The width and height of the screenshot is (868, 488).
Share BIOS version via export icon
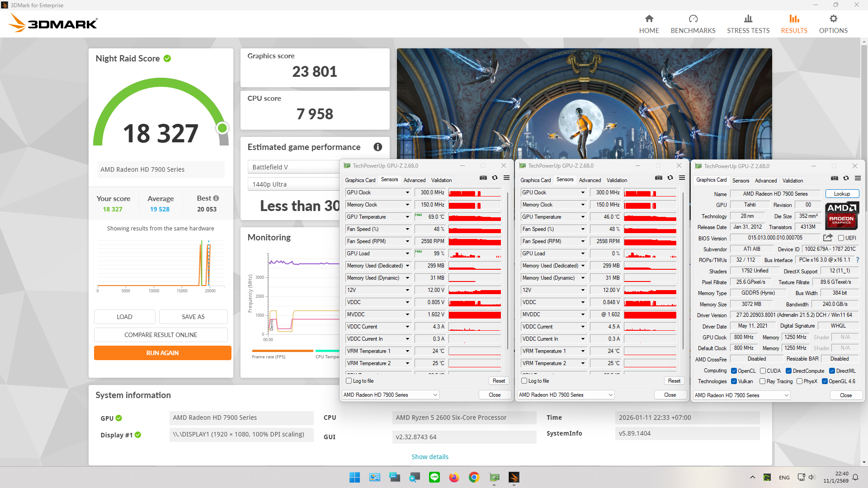tap(828, 238)
